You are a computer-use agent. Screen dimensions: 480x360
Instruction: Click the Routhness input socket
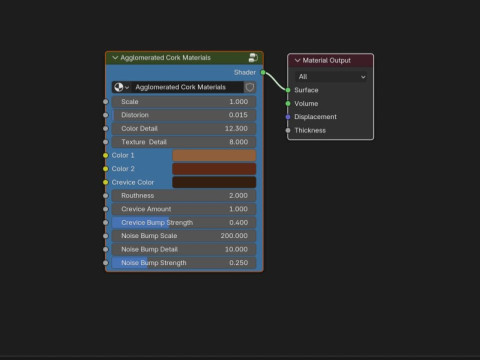pos(106,196)
